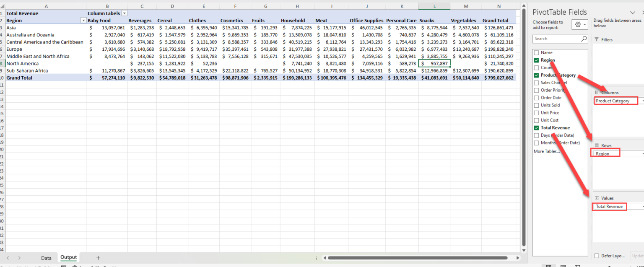Enable the Defer Layout Update checkbox
Image resolution: width=644 pixels, height=267 pixels.
tap(597, 256)
